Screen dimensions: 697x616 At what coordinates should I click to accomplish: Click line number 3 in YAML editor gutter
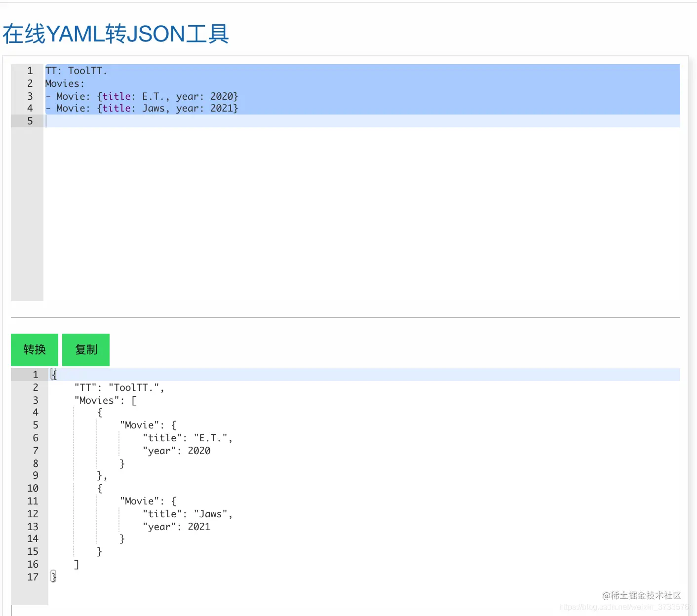[x=30, y=96]
